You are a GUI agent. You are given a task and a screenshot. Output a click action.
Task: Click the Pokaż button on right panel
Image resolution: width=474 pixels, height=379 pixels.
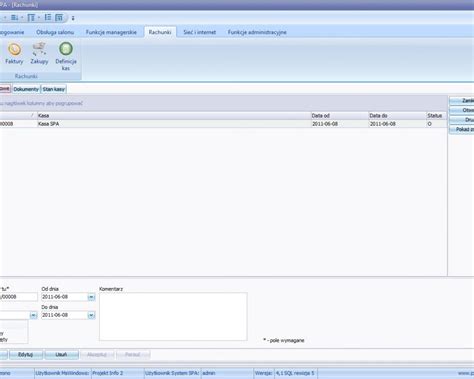click(x=462, y=129)
